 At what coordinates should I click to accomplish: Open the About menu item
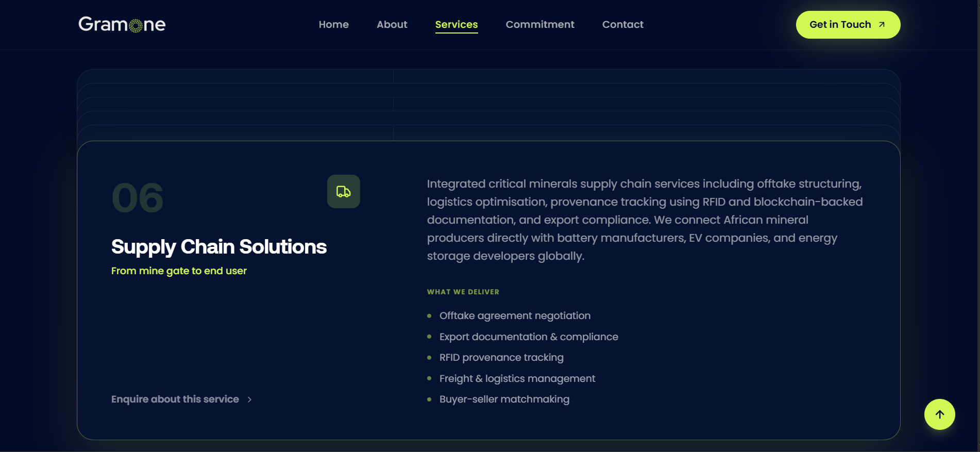point(392,24)
